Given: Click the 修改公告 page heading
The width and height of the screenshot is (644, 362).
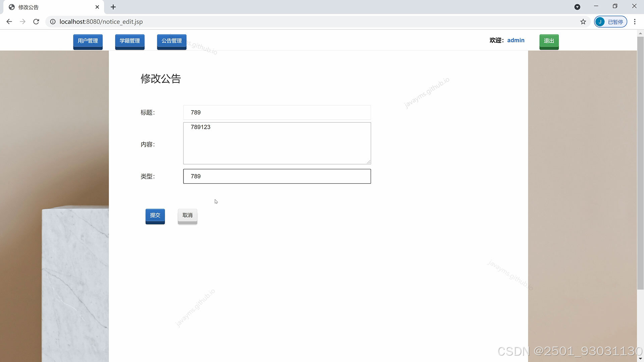Looking at the screenshot, I should [x=161, y=78].
